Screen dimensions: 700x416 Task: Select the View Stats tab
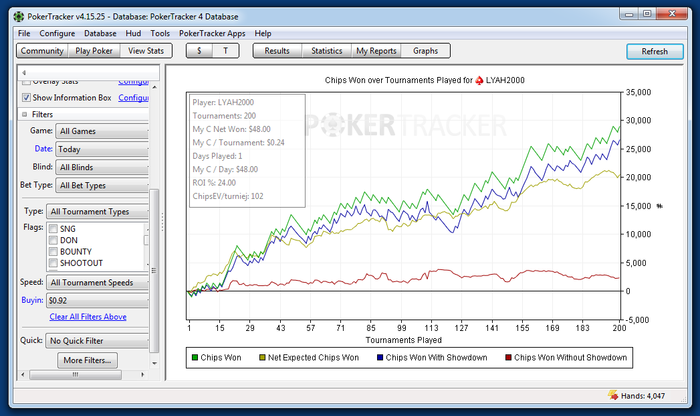146,51
